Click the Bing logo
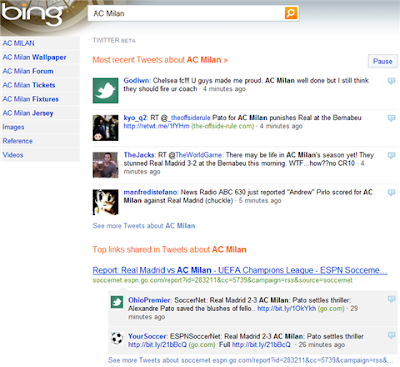 [32, 14]
